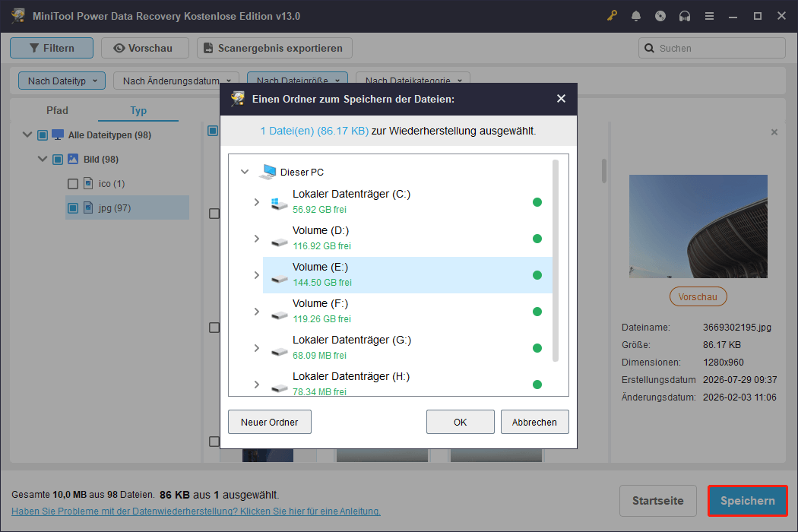Expand Lokaler Datenträger (G:)
Image resolution: width=798 pixels, height=532 pixels.
(x=257, y=348)
